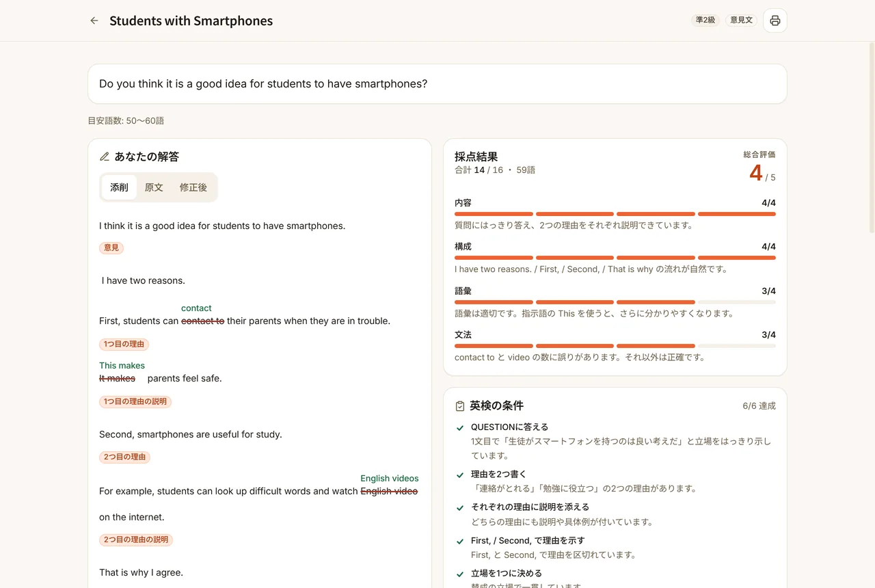This screenshot has width=875, height=588.
Task: Click the green 'contact' correction above First sentence
Action: (196, 308)
